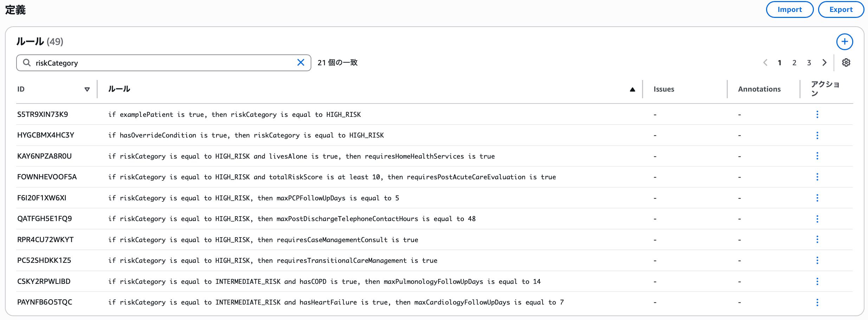This screenshot has width=868, height=320.
Task: Open actions menu for rule HYGCBMX4HC3Y
Action: pyautogui.click(x=817, y=135)
